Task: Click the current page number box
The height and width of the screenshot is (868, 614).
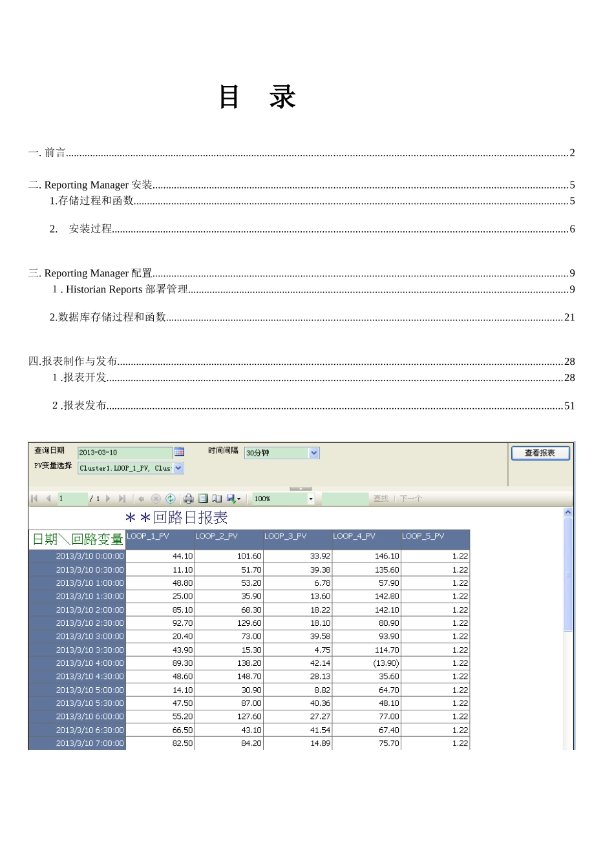Action: pyautogui.click(x=72, y=499)
